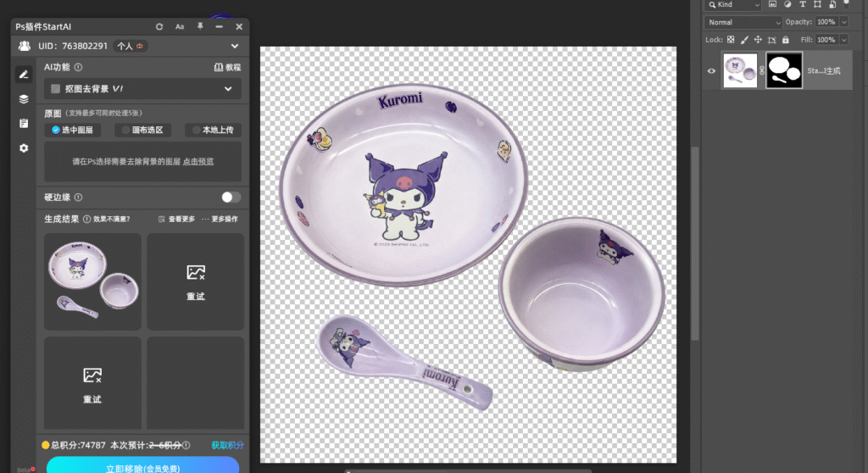Click the 效果不满意? feedback text
Image resolution: width=868 pixels, height=473 pixels.
point(111,220)
